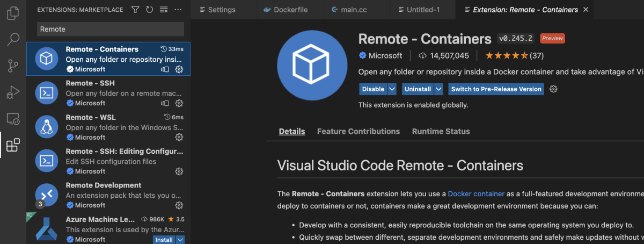Refresh the extensions list
The height and width of the screenshot is (244, 644).
pos(149,10)
